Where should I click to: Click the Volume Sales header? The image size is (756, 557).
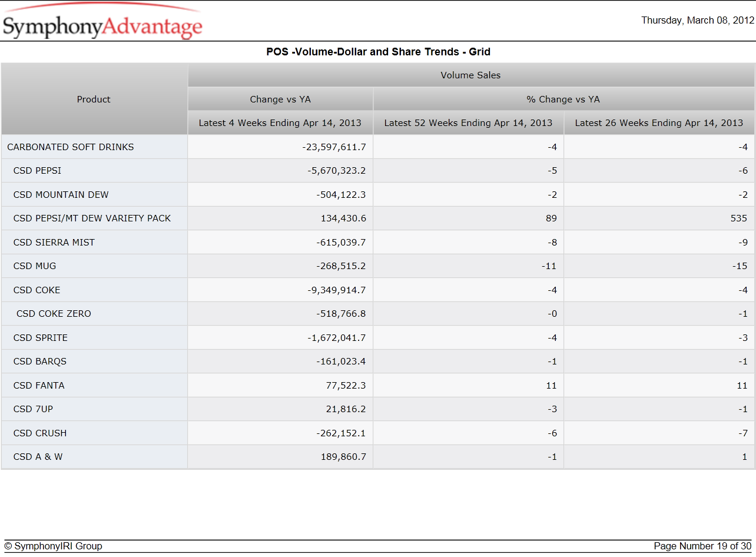click(x=470, y=75)
